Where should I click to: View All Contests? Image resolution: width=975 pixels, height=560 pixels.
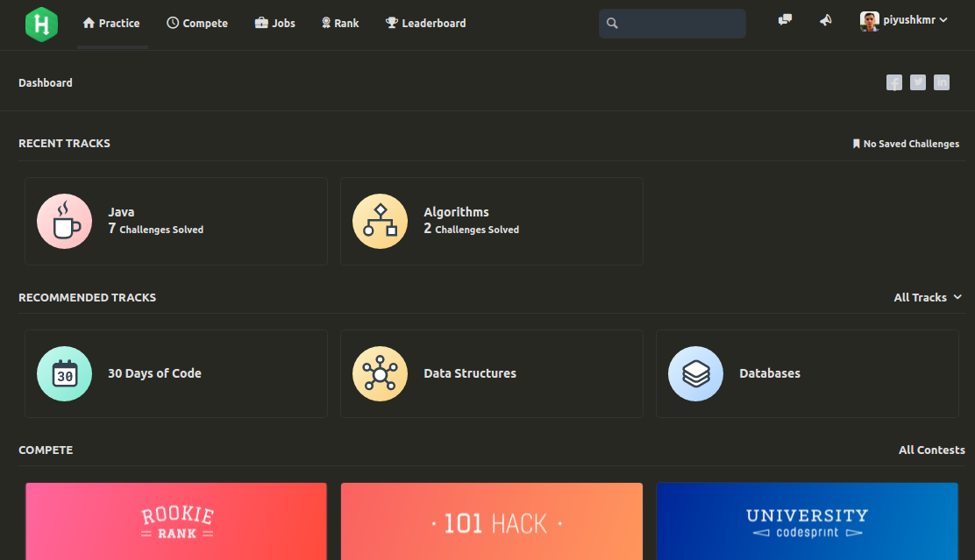point(931,450)
